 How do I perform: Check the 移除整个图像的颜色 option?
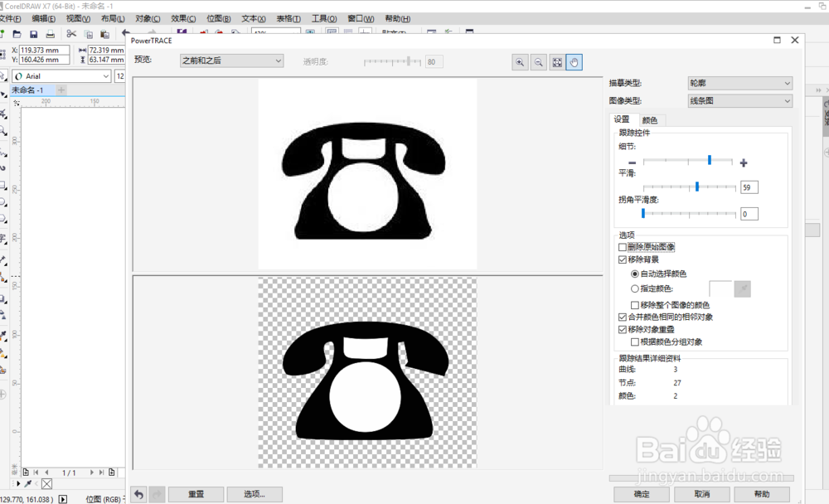635,305
